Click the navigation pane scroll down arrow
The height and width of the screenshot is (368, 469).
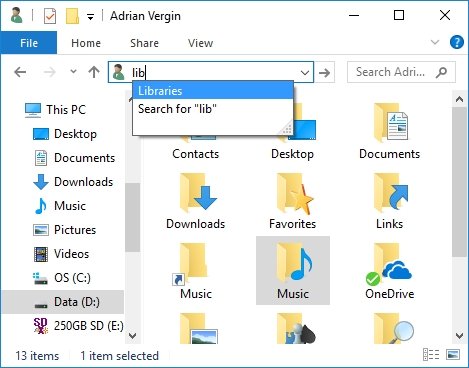(x=132, y=335)
